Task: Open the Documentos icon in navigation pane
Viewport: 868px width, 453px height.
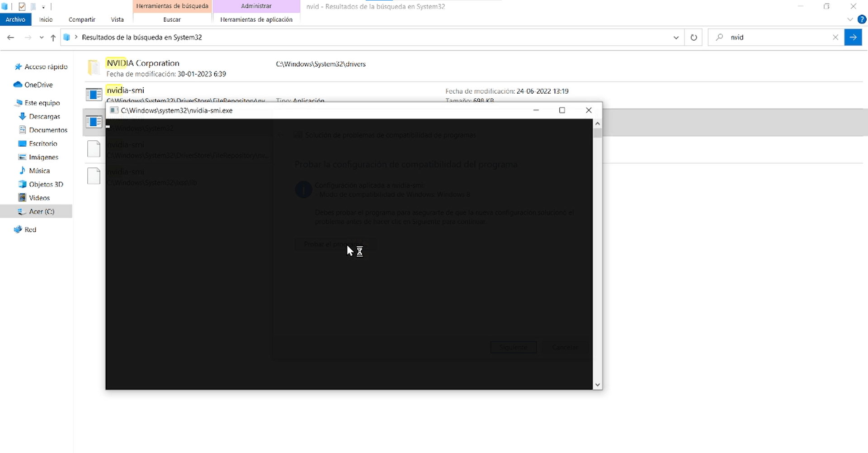Action: [22, 130]
